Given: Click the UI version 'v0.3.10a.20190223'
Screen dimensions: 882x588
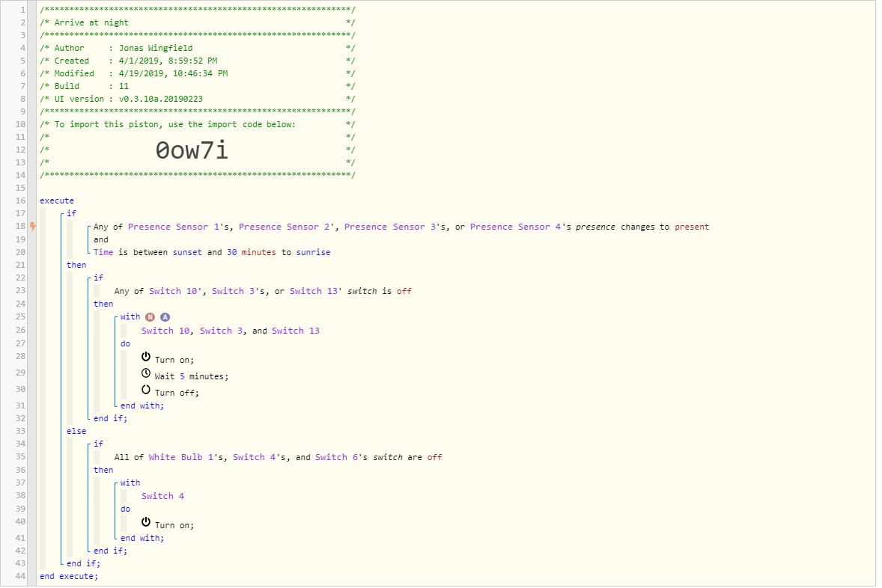Looking at the screenshot, I should [x=161, y=99].
